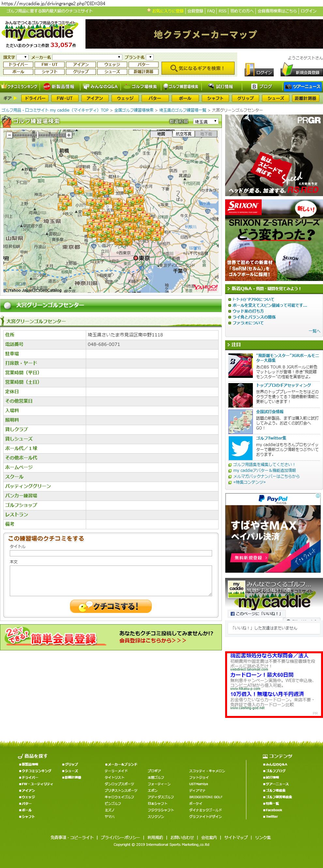Click the map zoom-in plus button

click(x=69, y=135)
